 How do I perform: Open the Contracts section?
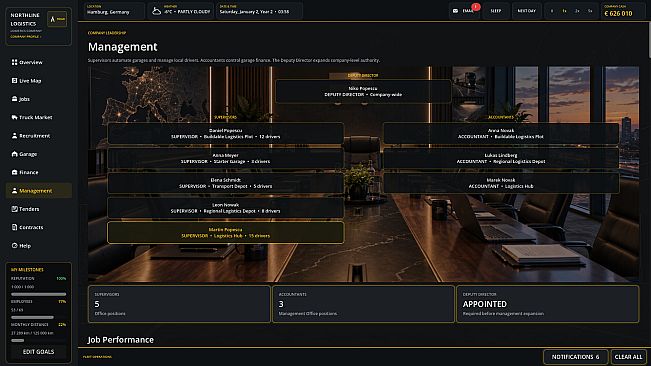click(x=39, y=227)
